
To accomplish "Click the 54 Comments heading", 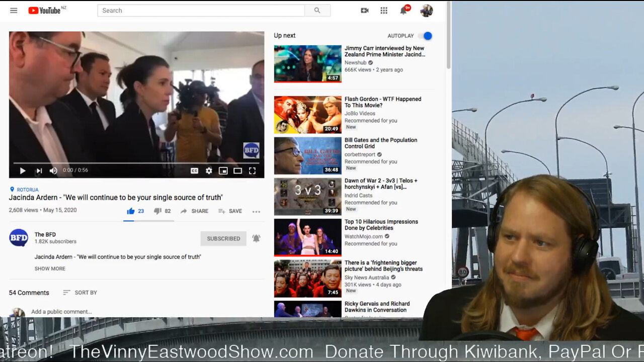I will [x=29, y=293].
